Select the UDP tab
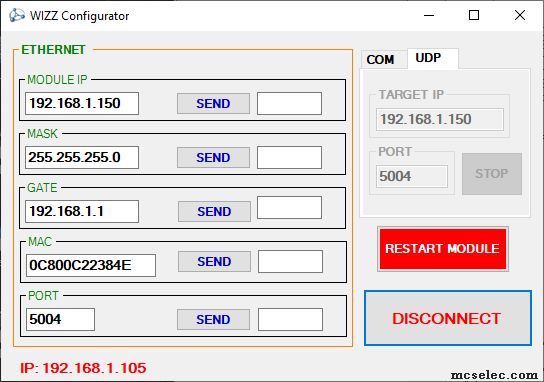 [433, 58]
